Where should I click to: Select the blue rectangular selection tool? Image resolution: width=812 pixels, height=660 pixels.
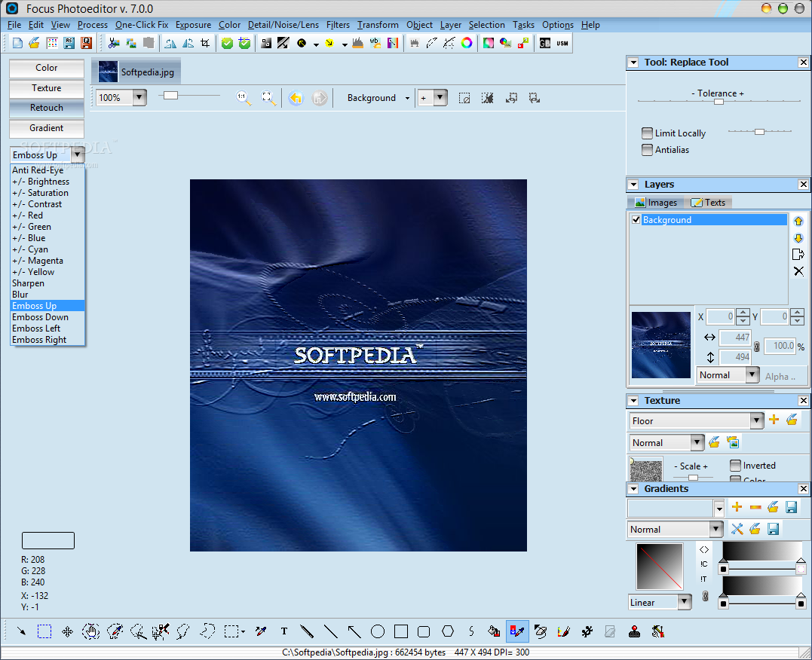[44, 631]
